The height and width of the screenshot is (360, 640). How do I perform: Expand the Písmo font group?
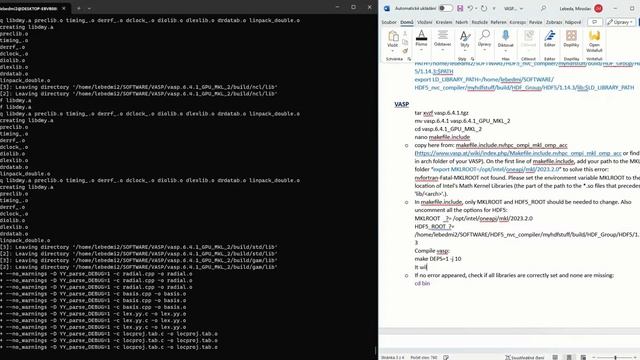(421, 41)
